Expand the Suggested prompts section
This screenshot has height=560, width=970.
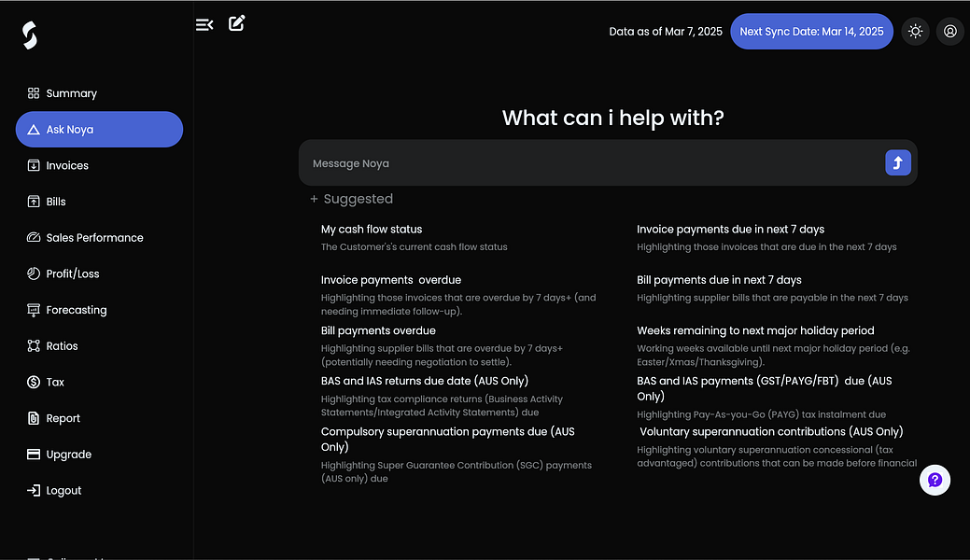click(352, 198)
